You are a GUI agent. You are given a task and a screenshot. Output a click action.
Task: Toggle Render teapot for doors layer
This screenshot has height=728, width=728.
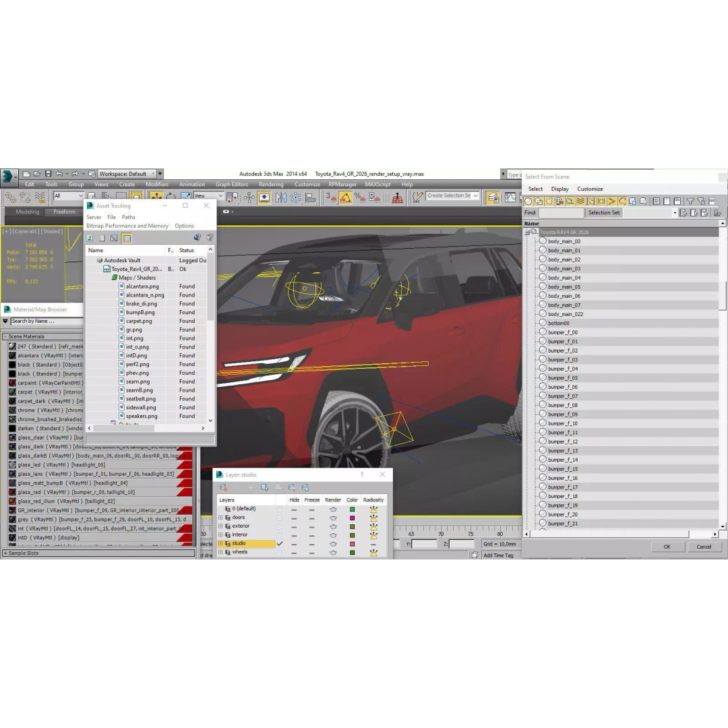tap(333, 518)
